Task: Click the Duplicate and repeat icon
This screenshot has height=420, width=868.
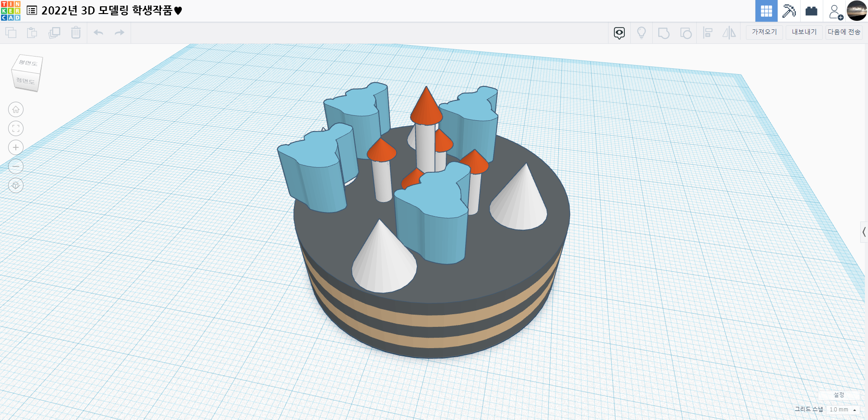Action: click(x=54, y=33)
